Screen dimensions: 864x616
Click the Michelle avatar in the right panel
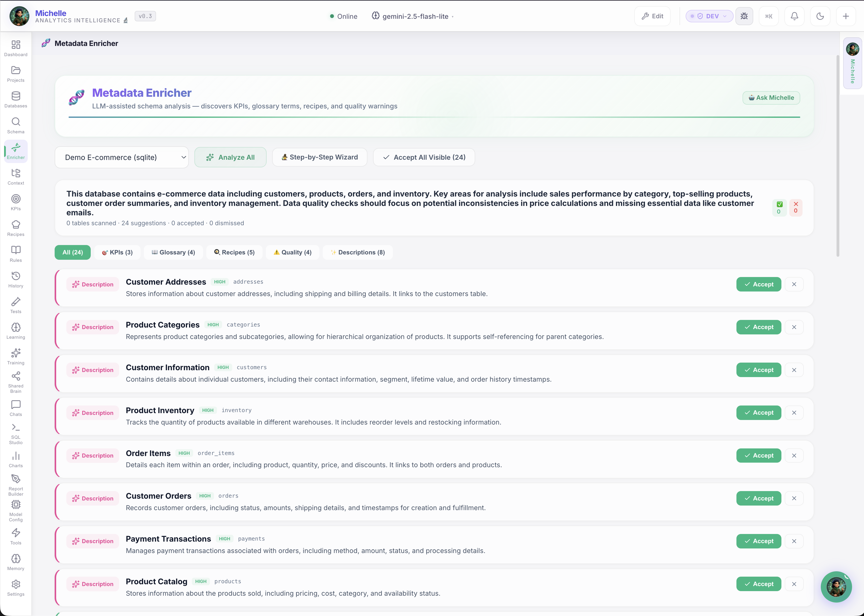coord(852,49)
